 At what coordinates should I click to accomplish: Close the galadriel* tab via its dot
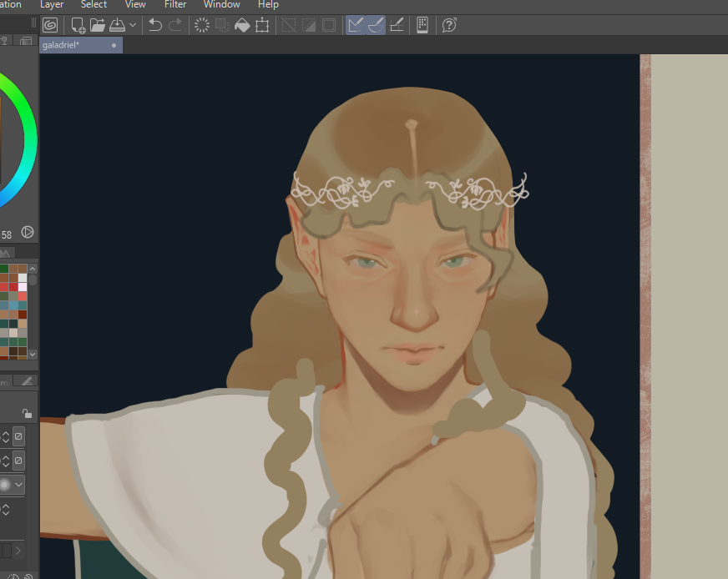tap(114, 45)
